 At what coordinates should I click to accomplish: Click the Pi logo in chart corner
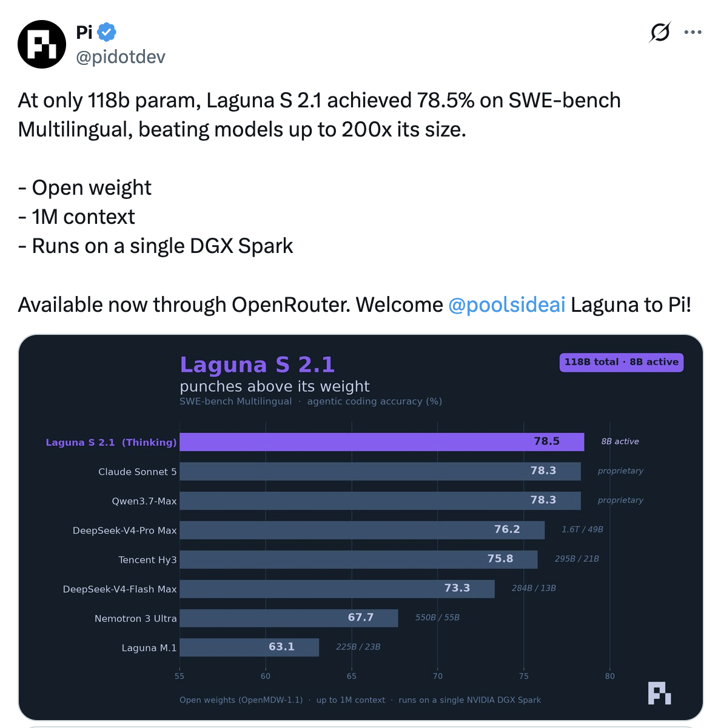(x=660, y=693)
